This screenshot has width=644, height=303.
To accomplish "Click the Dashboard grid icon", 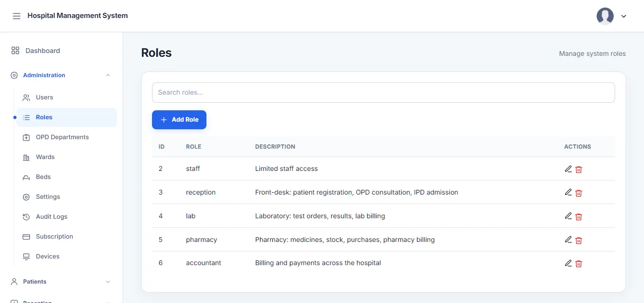I will [15, 51].
